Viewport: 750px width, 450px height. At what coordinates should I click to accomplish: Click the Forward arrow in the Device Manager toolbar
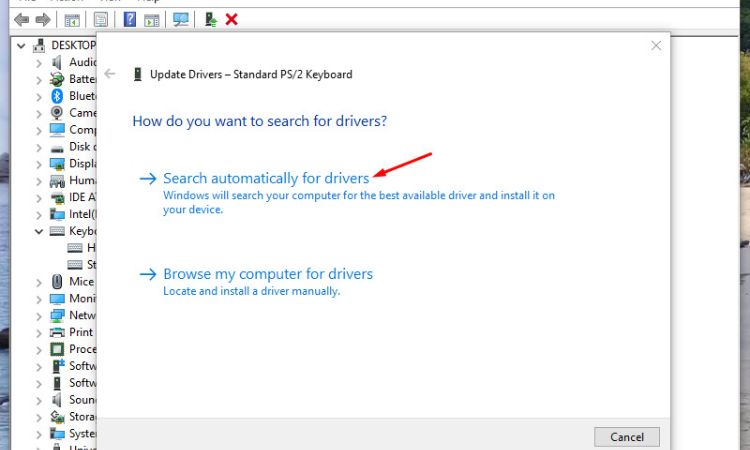click(x=43, y=20)
